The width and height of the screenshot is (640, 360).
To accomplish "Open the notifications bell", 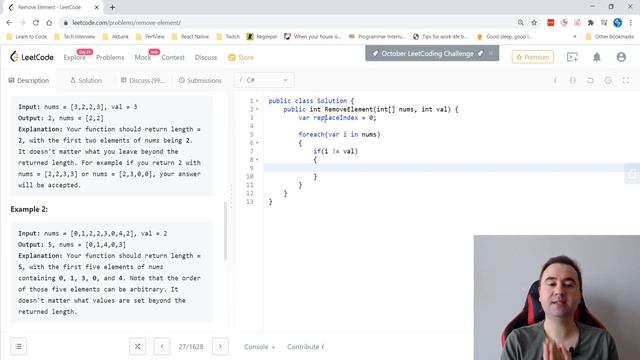I will click(596, 57).
